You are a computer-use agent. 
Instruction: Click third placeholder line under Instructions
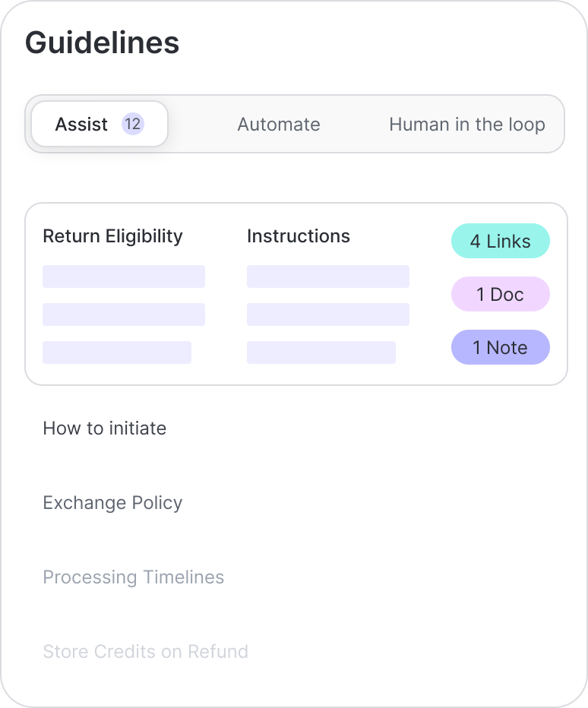point(321,352)
